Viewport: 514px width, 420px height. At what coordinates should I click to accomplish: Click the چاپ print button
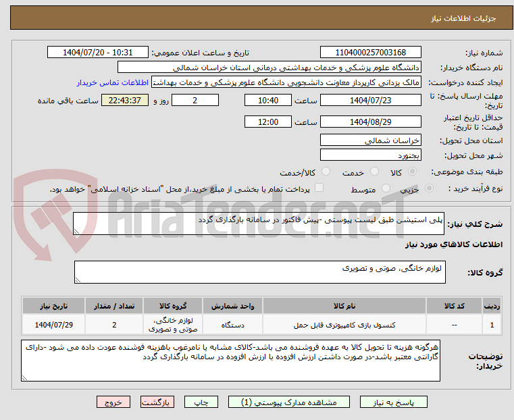pyautogui.click(x=201, y=402)
